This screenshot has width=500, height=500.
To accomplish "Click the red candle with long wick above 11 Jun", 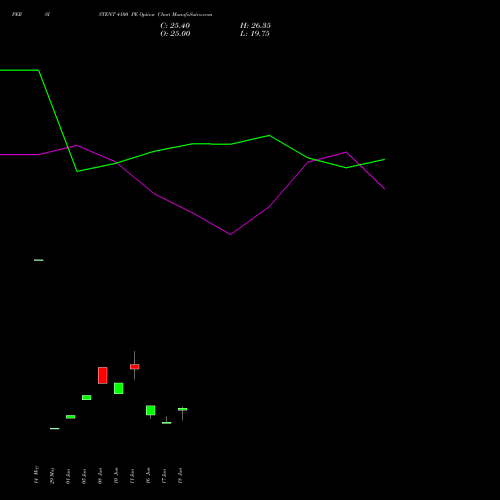I will (135, 367).
